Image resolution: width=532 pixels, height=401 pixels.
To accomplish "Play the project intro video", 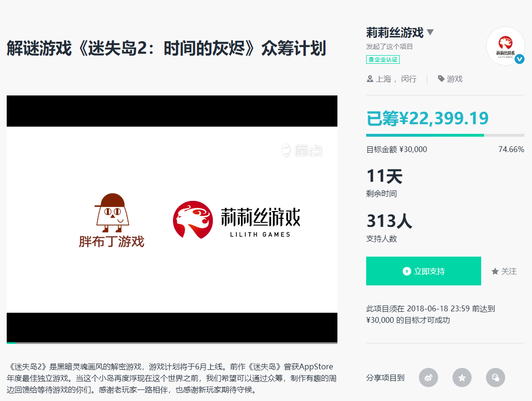I will (172, 219).
